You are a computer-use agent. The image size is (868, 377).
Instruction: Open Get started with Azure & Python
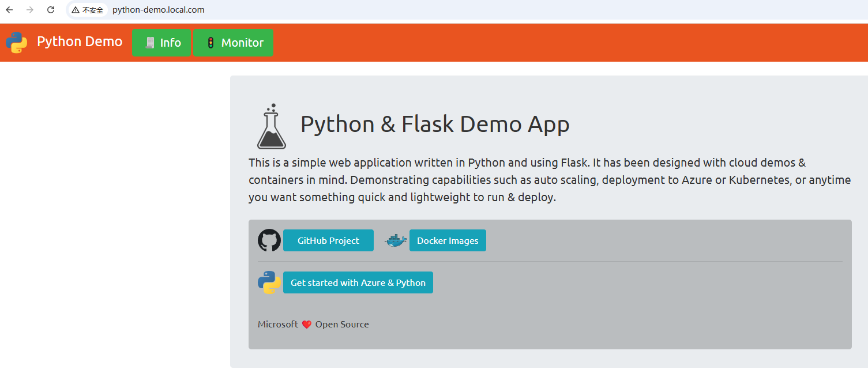coord(358,282)
